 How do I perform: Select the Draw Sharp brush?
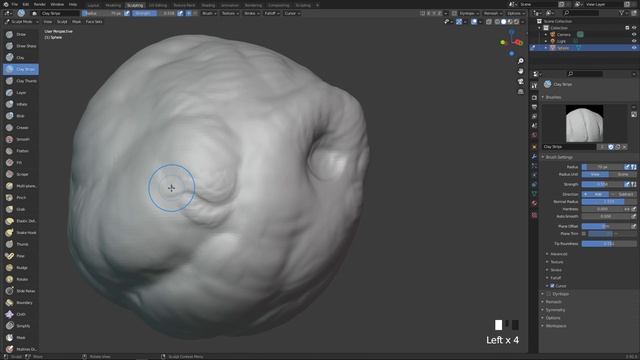pyautogui.click(x=20, y=46)
